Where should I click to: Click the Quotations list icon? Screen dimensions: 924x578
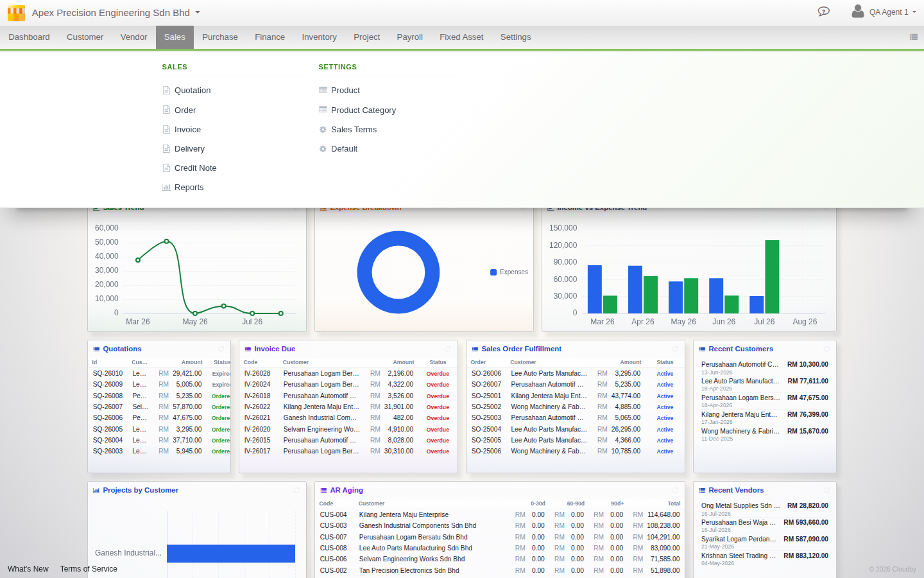[96, 349]
